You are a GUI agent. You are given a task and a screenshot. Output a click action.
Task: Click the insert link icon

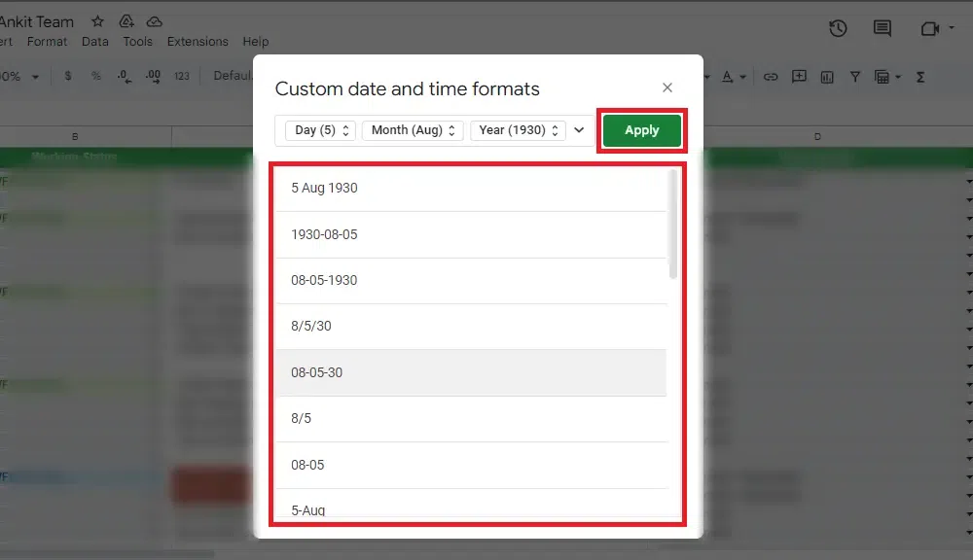tap(771, 77)
